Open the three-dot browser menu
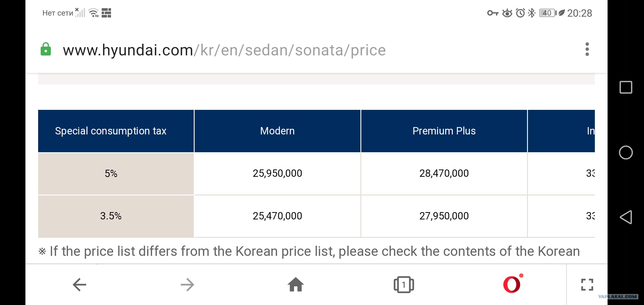 587,49
